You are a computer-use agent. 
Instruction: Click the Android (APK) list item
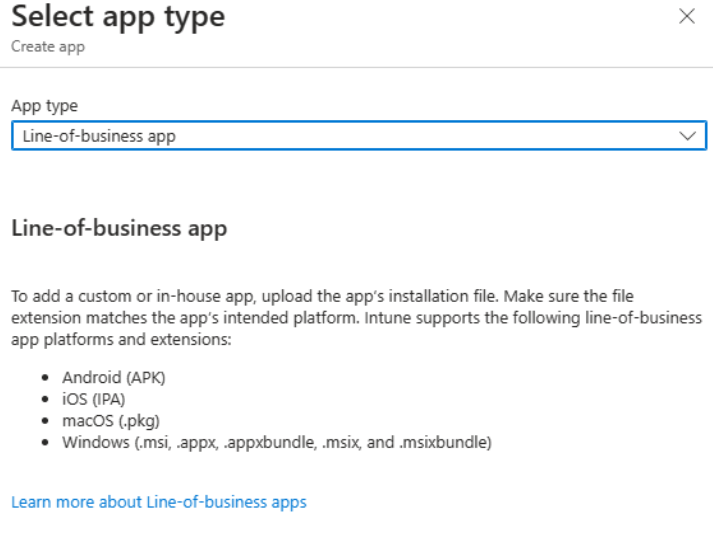click(102, 380)
